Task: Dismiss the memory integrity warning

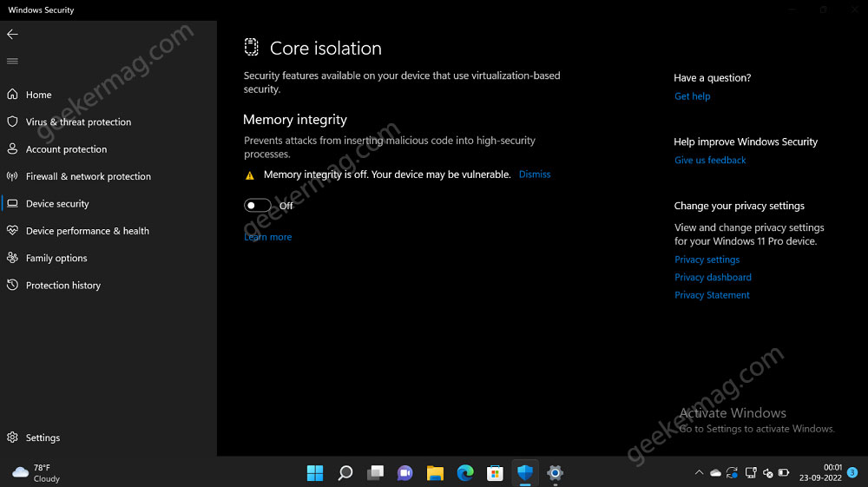Action: [x=534, y=174]
